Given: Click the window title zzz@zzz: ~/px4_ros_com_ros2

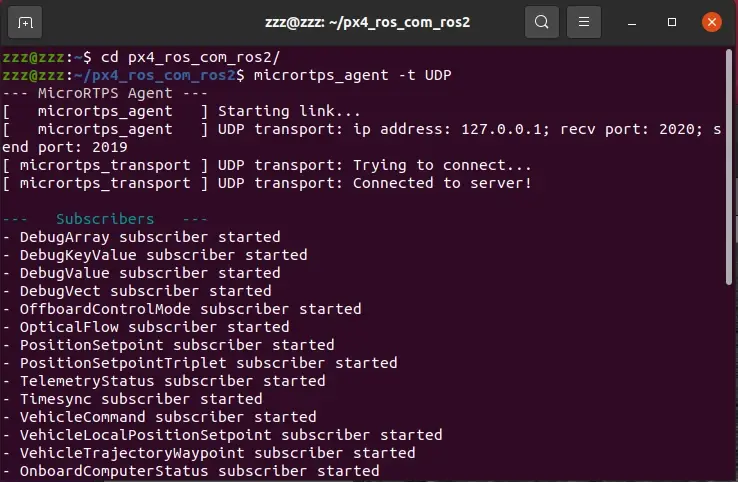Looking at the screenshot, I should [367, 22].
